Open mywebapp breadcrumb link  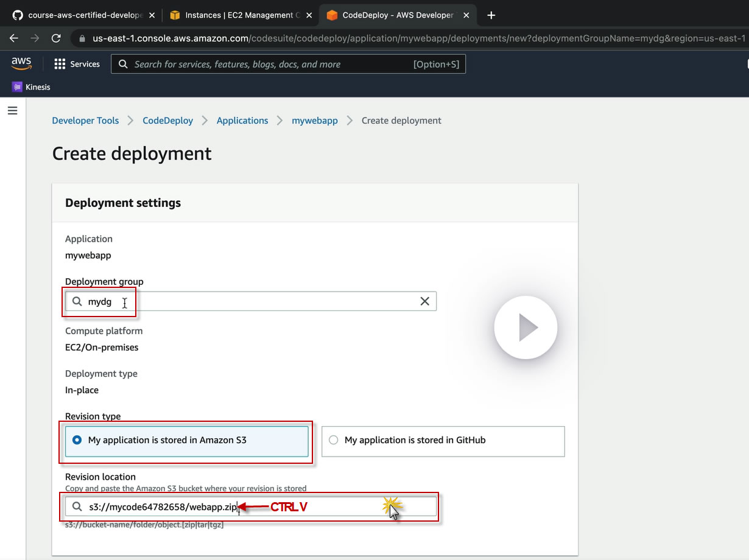click(x=314, y=121)
